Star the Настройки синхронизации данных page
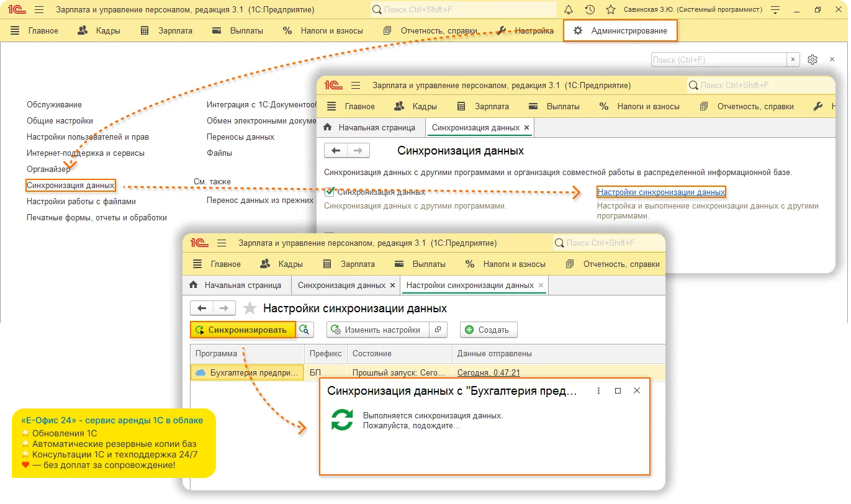851x504 pixels. click(250, 308)
